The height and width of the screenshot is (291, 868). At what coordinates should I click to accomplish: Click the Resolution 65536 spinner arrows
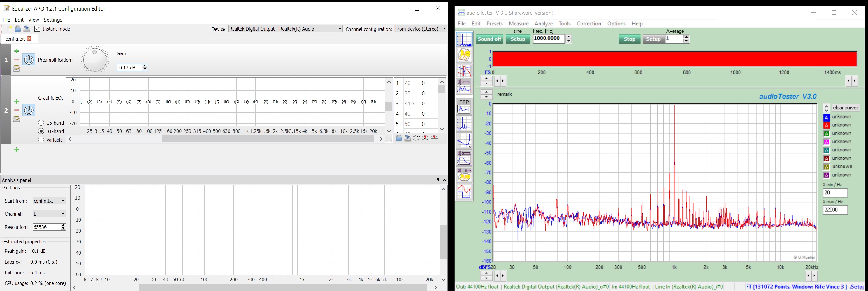[x=63, y=227]
